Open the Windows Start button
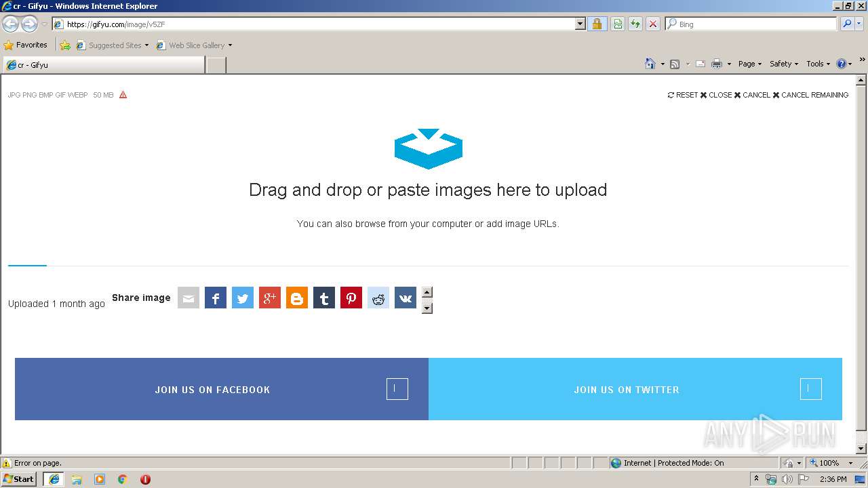The height and width of the screenshot is (488, 868). pos(19,479)
